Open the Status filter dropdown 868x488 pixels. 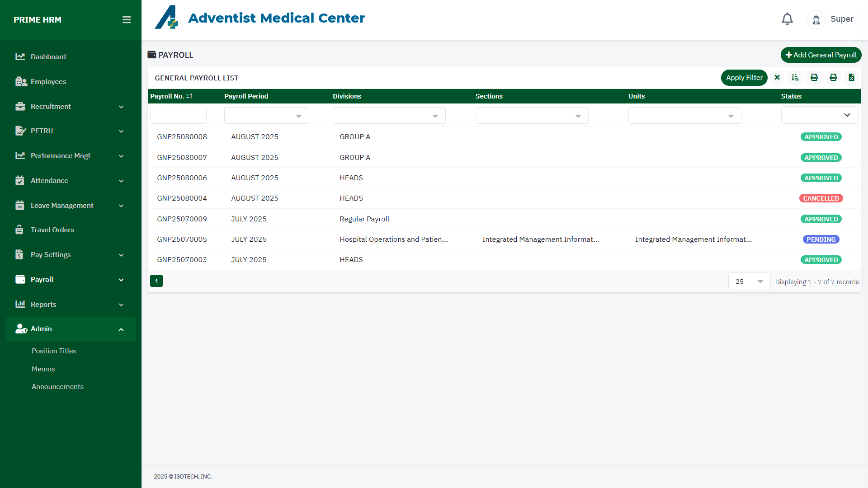[820, 115]
